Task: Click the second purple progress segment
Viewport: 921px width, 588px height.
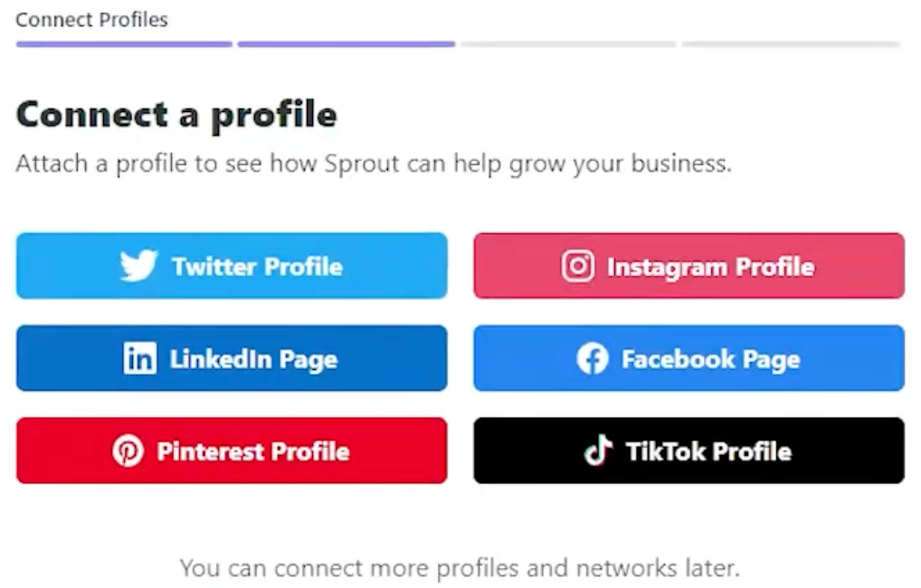Action: [x=347, y=42]
